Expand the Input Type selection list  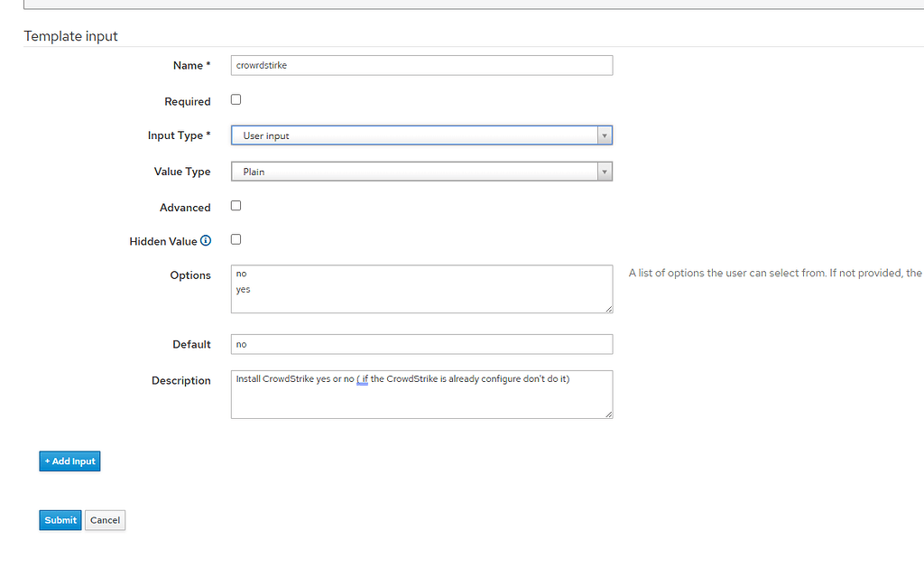(x=605, y=135)
